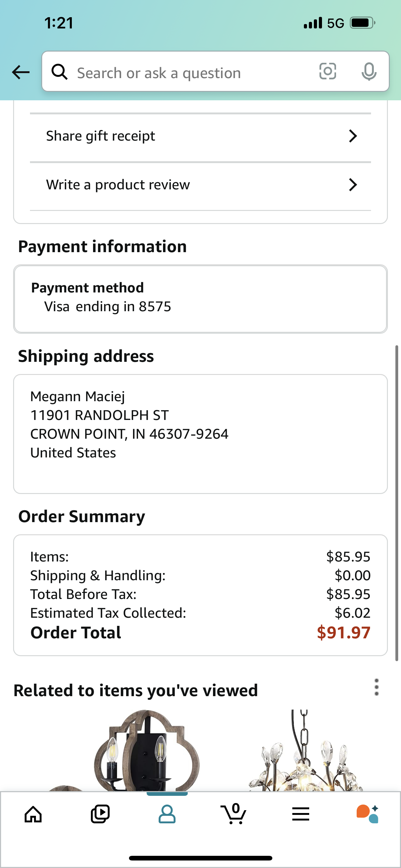Open the camera lens scan icon

point(328,72)
